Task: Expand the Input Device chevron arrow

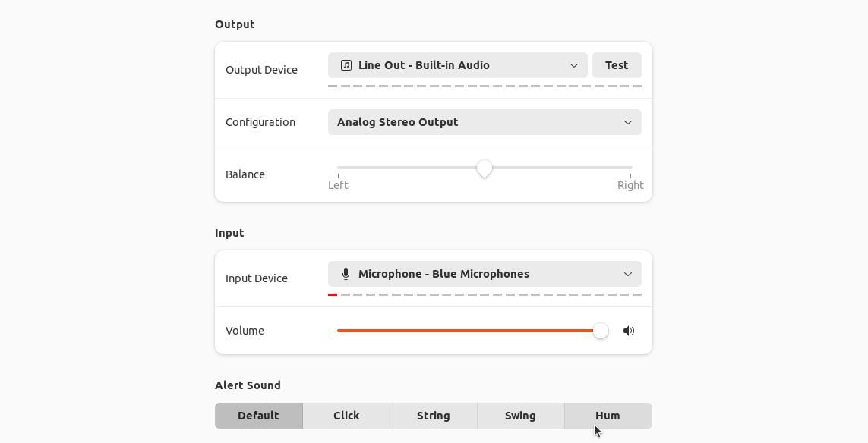Action: (628, 274)
